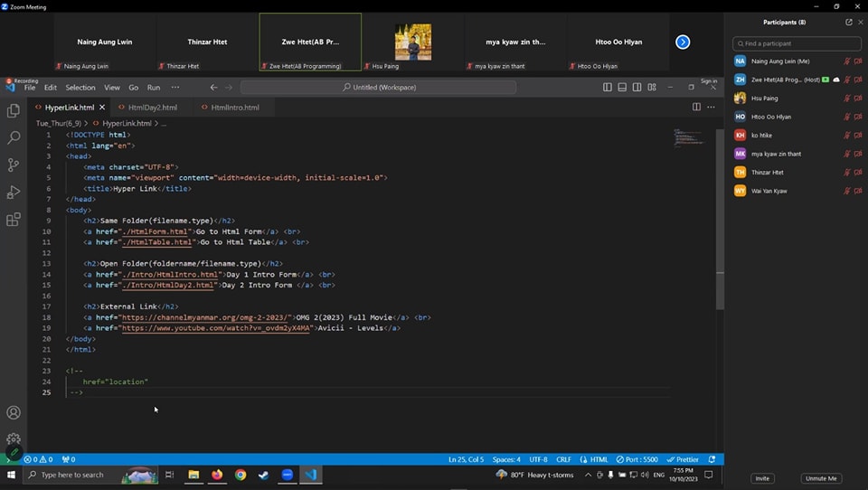Screen dimensions: 868x490
Task: Toggle Prettier formatter in status bar
Action: pos(682,459)
